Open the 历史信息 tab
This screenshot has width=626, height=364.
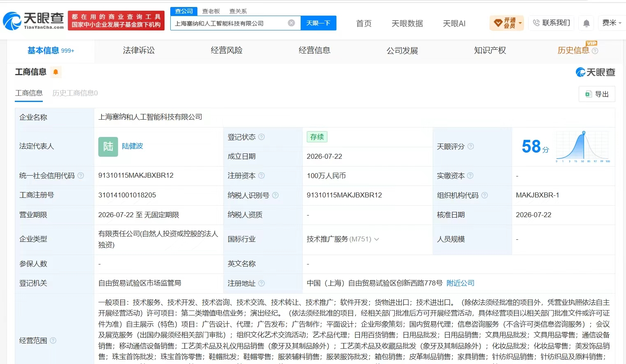click(x=573, y=51)
